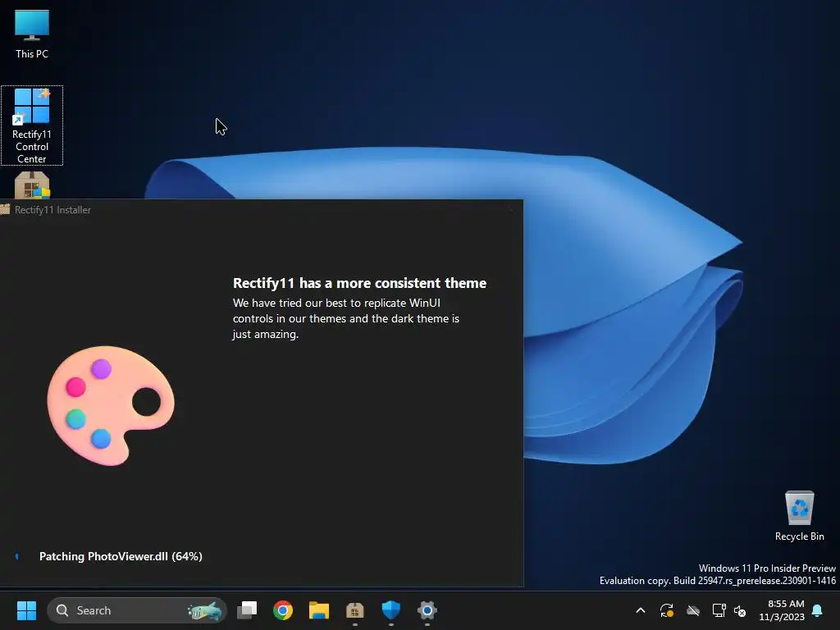The width and height of the screenshot is (840, 630).
Task: Open the blue shield app in taskbar
Action: [x=391, y=610]
